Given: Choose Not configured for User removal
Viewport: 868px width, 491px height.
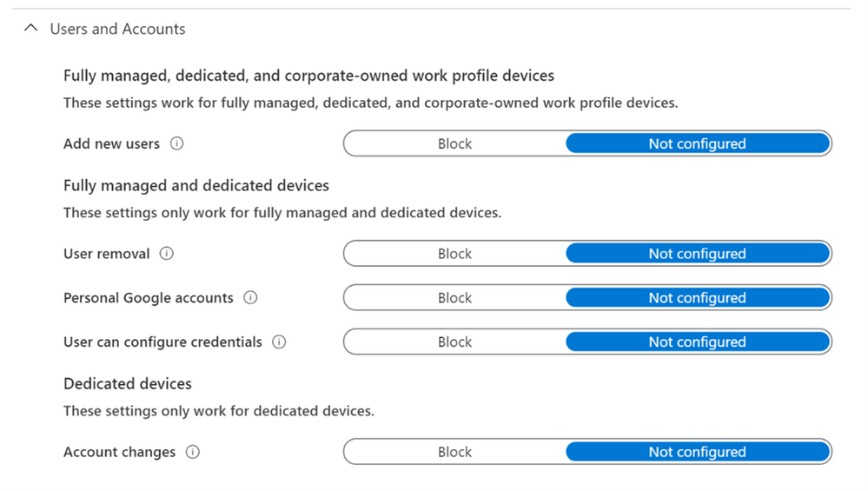Looking at the screenshot, I should [x=697, y=254].
